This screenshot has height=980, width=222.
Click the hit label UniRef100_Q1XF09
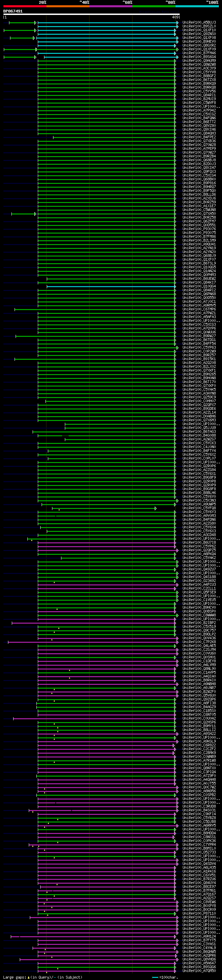[199, 49]
